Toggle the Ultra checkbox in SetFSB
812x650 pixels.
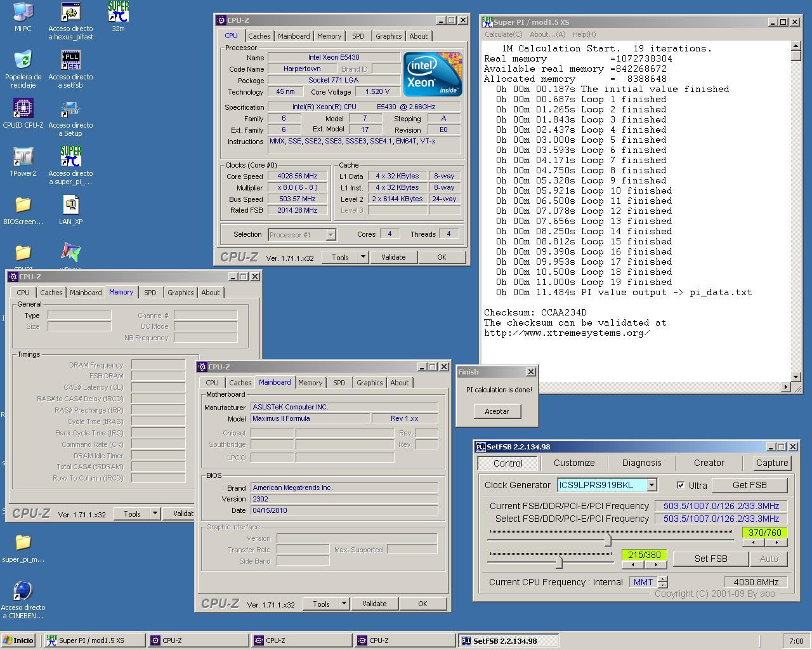[681, 485]
